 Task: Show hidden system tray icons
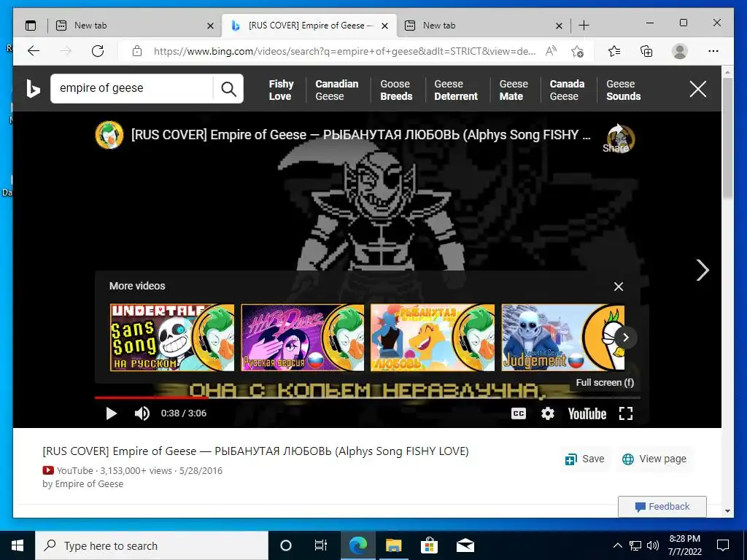(617, 545)
